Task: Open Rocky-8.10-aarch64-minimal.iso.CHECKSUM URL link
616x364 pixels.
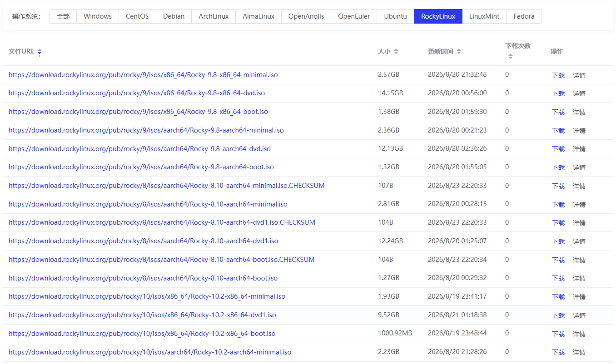Action: tap(167, 186)
